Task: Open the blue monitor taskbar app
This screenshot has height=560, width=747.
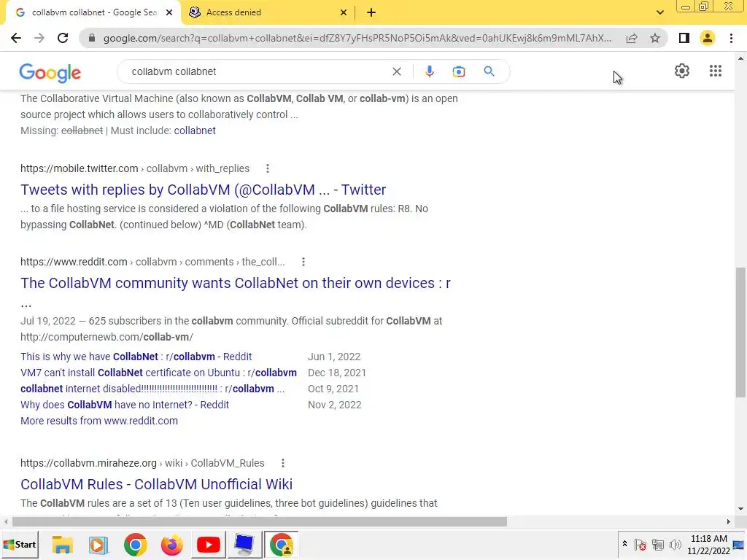Action: click(x=244, y=544)
